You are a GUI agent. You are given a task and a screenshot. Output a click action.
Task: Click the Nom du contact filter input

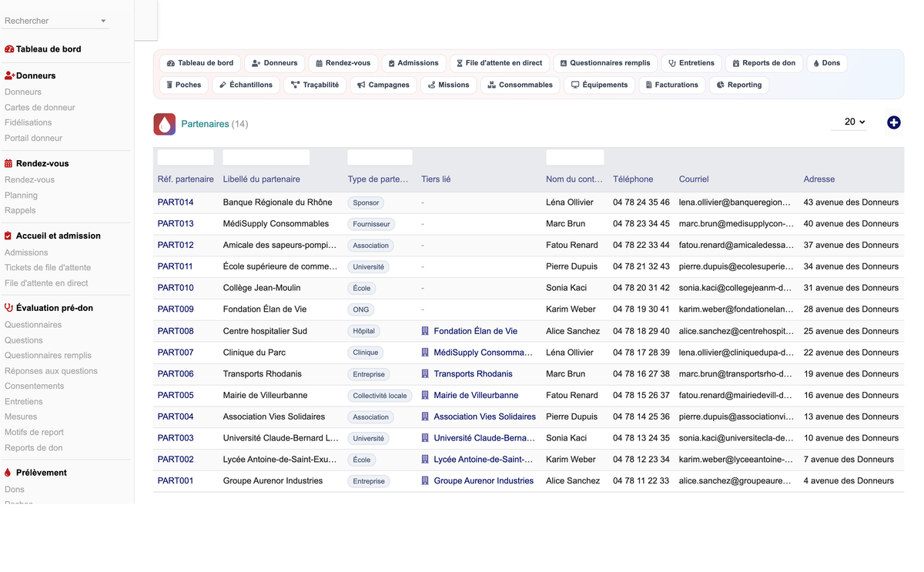[x=575, y=158]
